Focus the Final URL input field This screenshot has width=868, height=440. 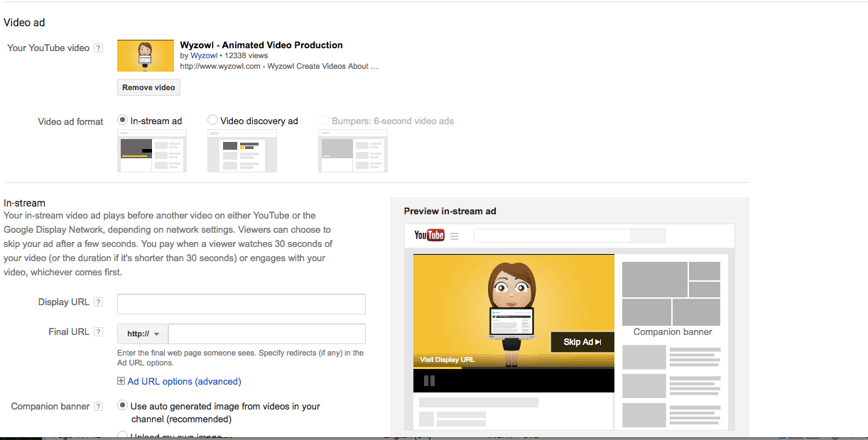coord(267,334)
